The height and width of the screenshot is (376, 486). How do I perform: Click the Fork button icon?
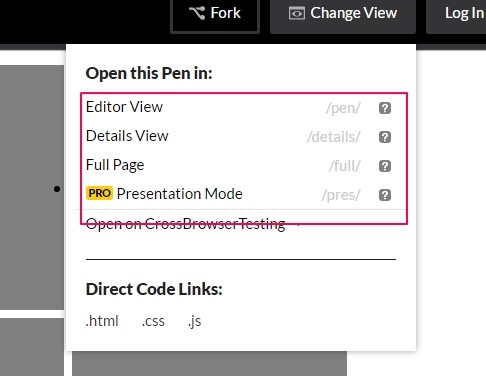pyautogui.click(x=197, y=13)
